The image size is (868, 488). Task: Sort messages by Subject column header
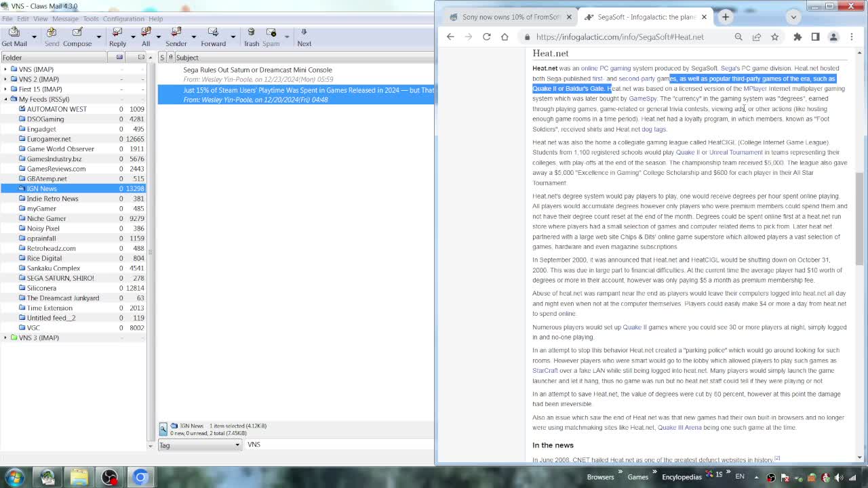(304, 58)
